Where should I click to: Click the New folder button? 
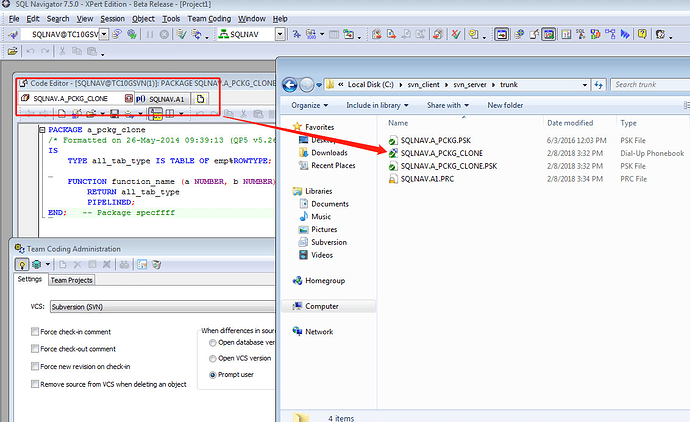pyautogui.click(x=505, y=106)
